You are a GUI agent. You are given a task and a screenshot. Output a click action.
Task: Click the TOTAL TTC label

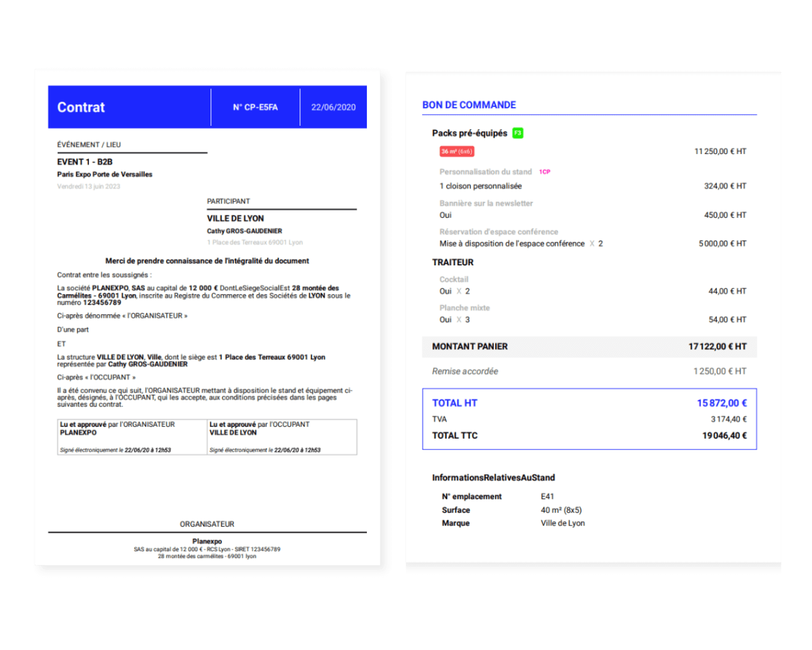455,436
